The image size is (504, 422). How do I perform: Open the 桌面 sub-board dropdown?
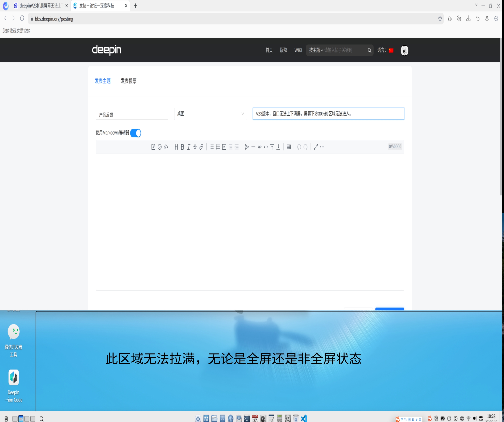pos(210,114)
